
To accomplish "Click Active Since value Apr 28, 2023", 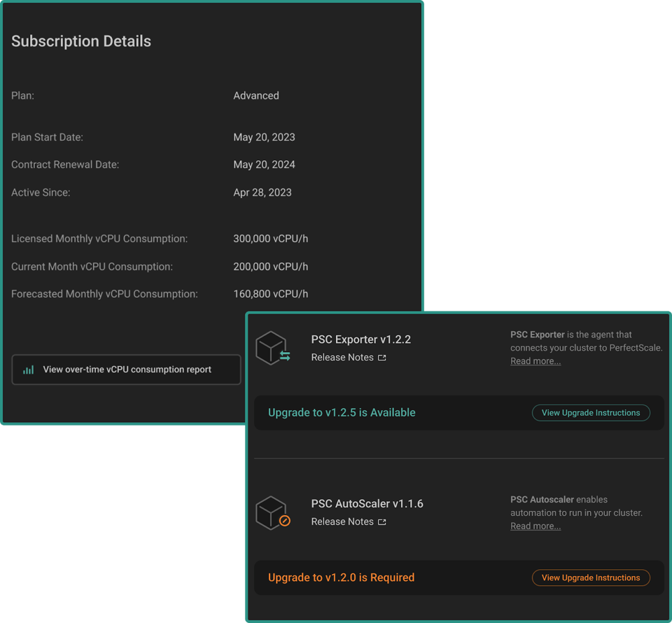I will (x=262, y=192).
